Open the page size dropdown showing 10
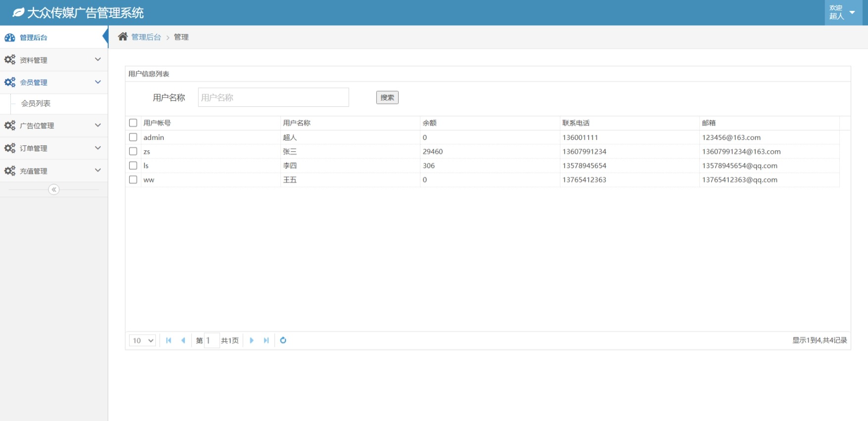Screen dimensions: 868x421 pos(142,340)
